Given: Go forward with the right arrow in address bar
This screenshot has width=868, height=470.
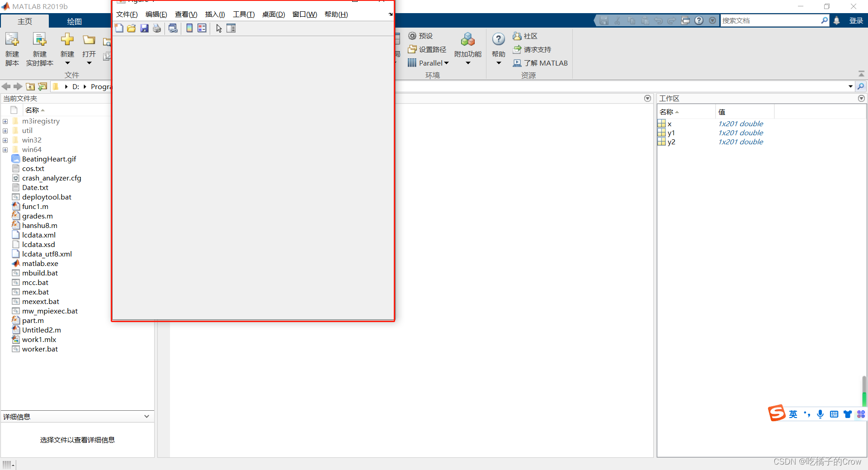Looking at the screenshot, I should (18, 86).
